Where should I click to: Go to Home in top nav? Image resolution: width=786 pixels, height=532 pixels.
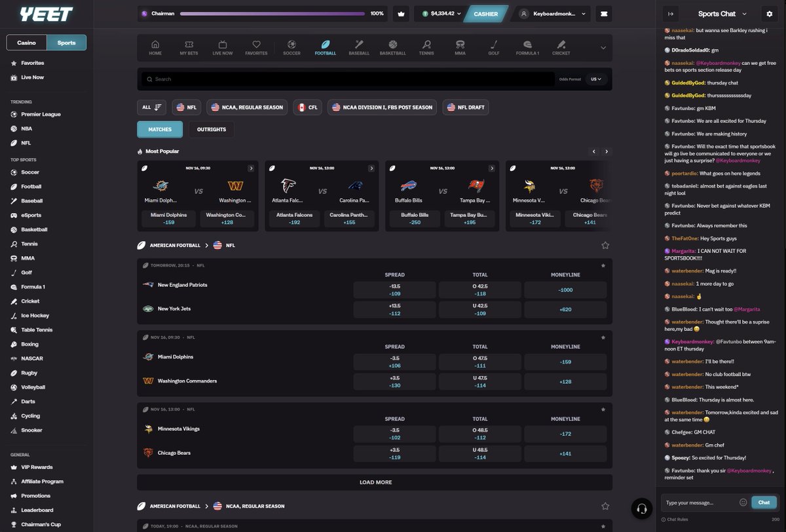[155, 48]
